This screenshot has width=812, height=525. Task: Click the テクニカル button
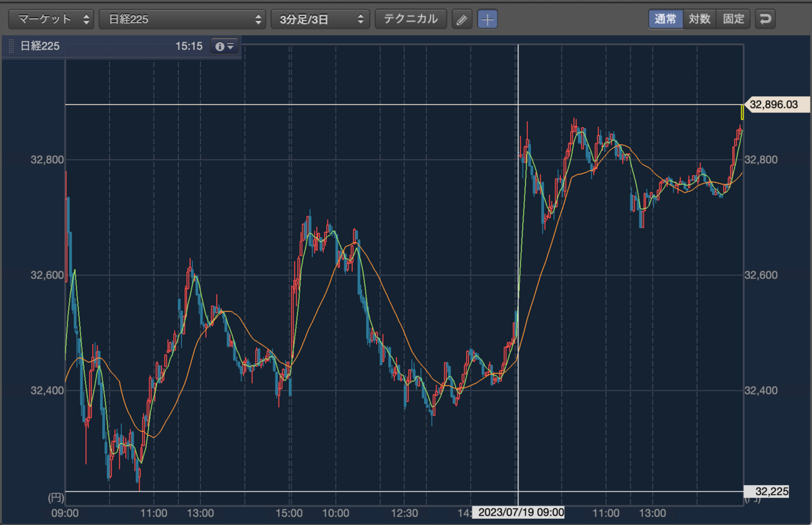(x=411, y=19)
